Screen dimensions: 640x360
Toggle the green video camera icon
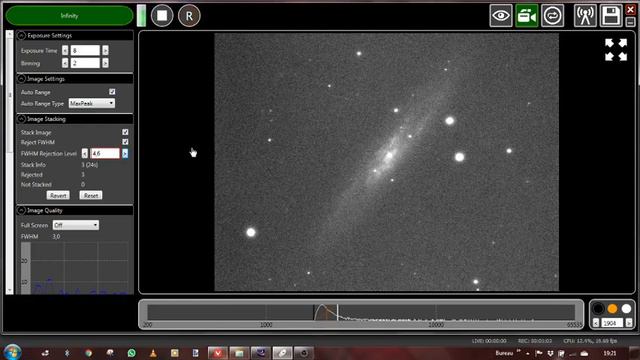[x=527, y=16]
